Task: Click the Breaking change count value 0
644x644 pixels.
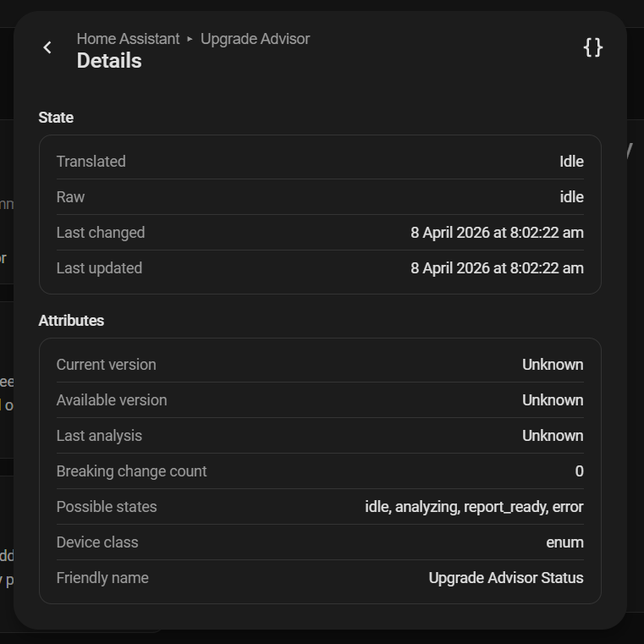Action: coord(579,471)
